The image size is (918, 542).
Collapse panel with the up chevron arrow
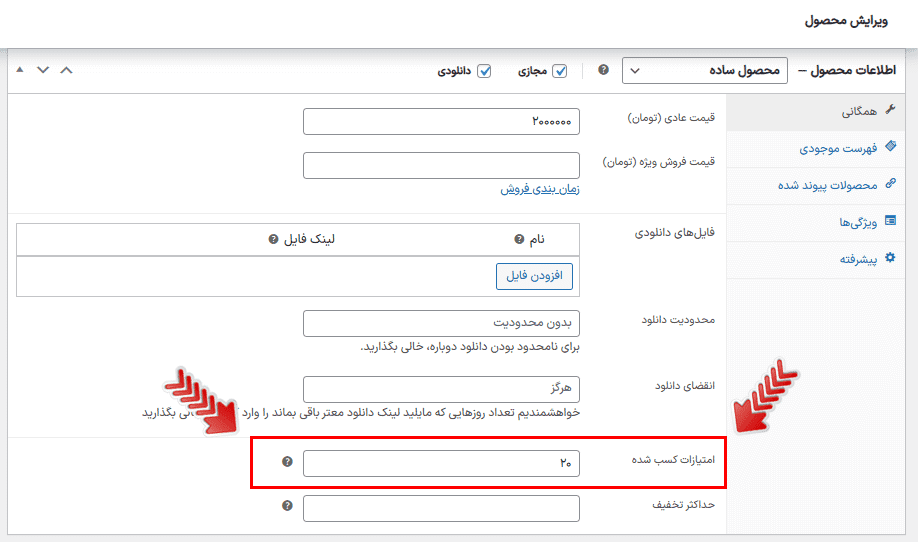(66, 70)
